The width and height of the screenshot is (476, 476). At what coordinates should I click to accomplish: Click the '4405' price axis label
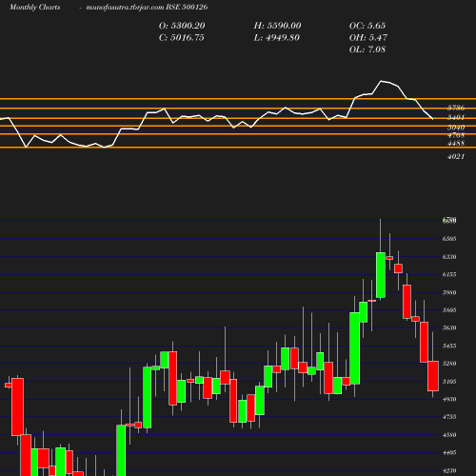(449, 453)
